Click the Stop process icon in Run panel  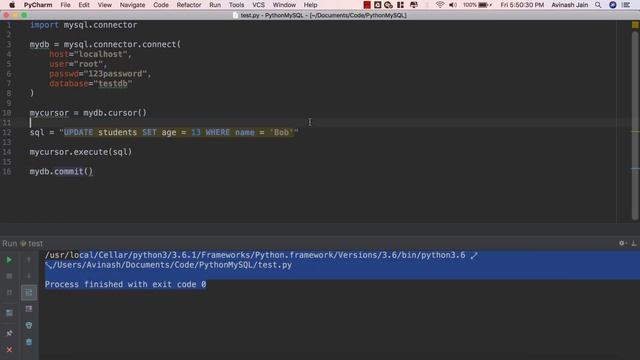point(9,276)
